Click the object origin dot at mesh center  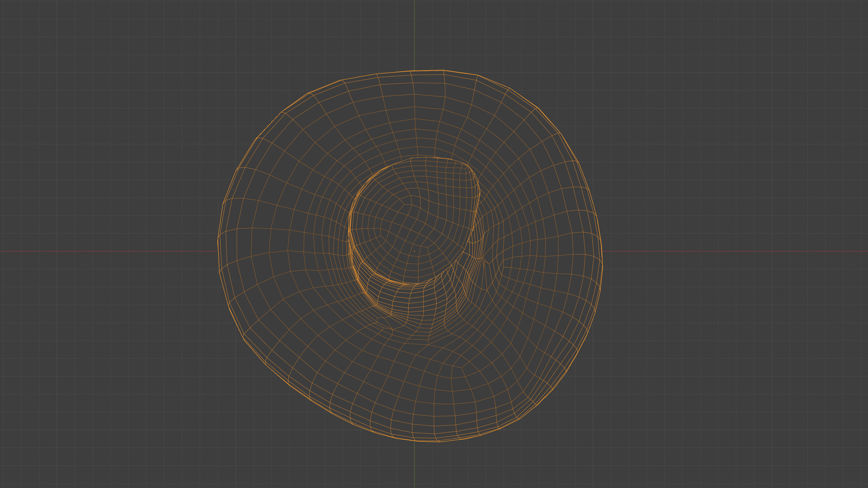click(x=414, y=251)
